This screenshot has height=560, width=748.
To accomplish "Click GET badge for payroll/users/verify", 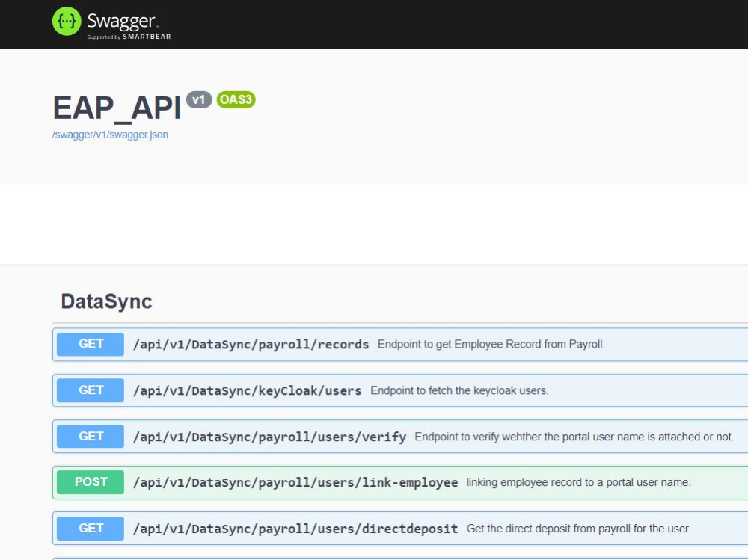I will coord(91,437).
